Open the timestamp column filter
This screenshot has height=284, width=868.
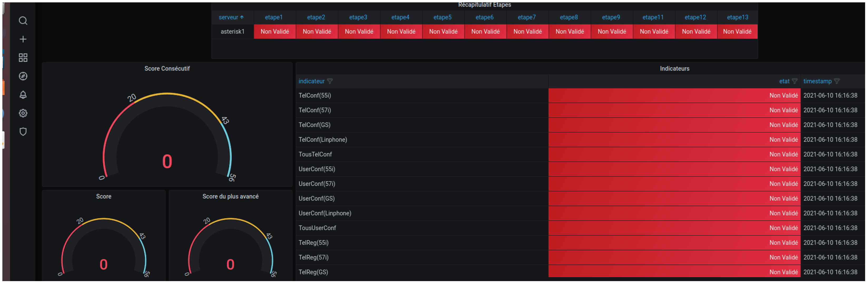coord(837,82)
